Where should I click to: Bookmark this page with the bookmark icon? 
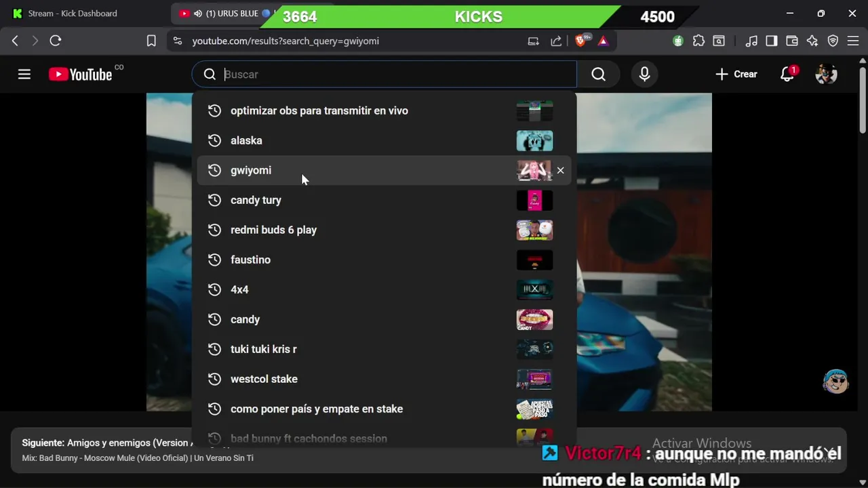(151, 41)
